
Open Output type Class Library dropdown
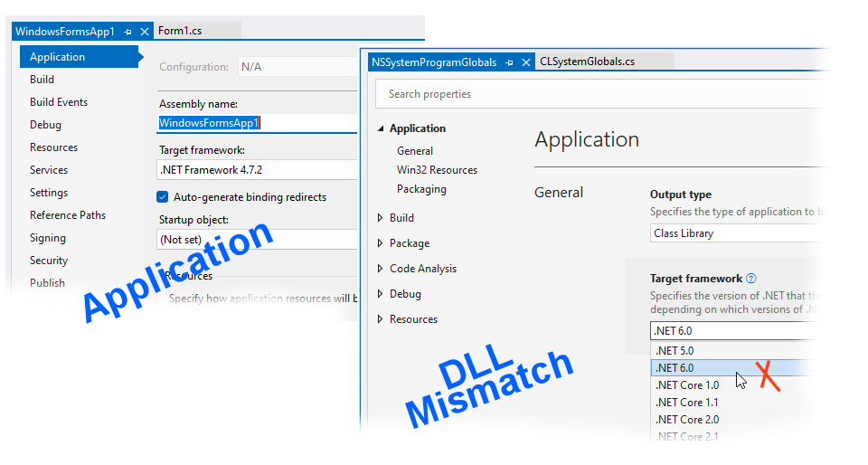738,233
